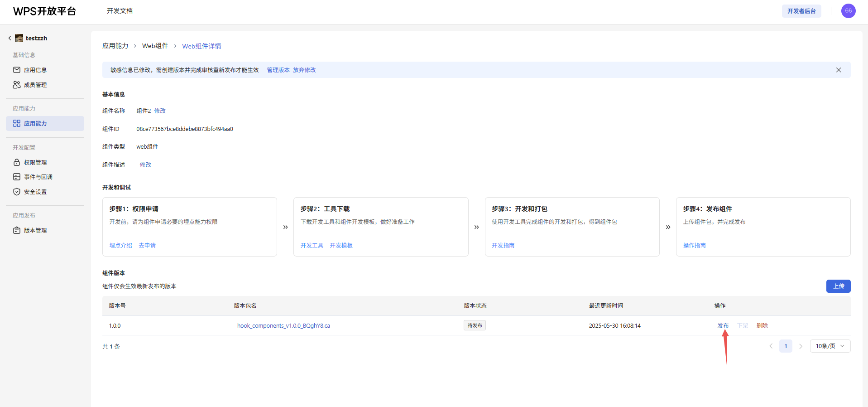Click 放弃修改 link in notice banner
Image resolution: width=868 pixels, height=407 pixels.
click(304, 70)
